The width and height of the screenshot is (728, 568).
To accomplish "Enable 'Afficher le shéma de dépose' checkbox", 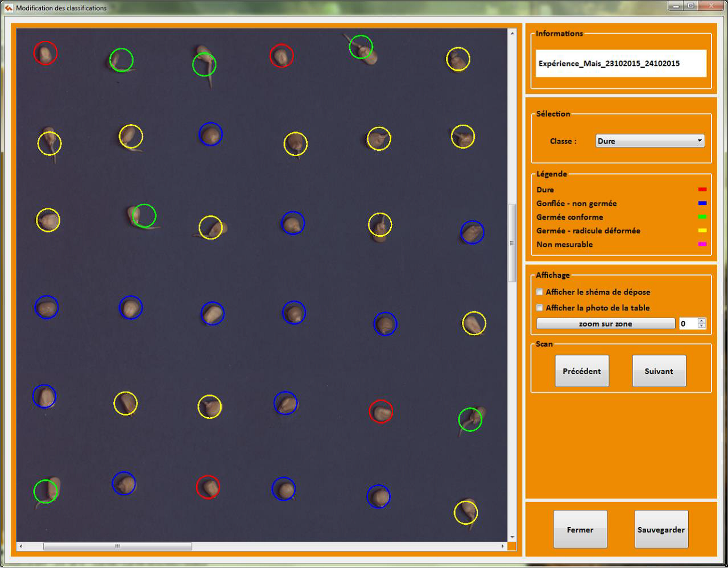I will (540, 292).
